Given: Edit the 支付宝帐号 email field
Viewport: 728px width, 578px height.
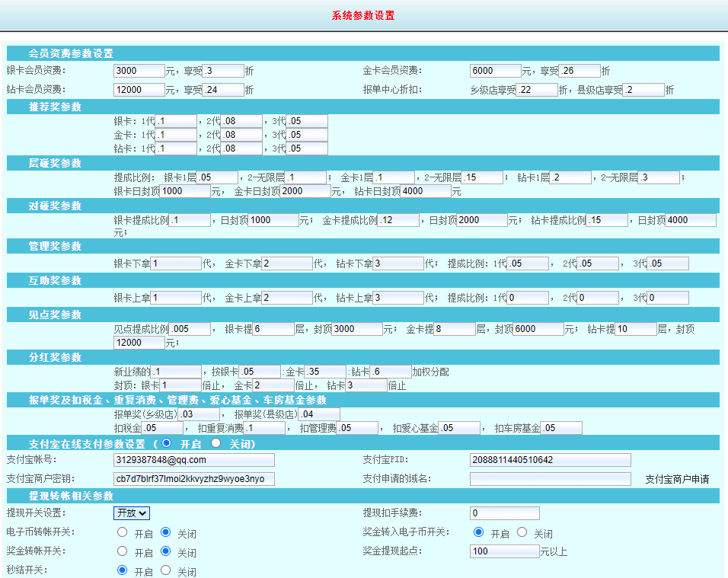Looking at the screenshot, I should click(x=193, y=460).
